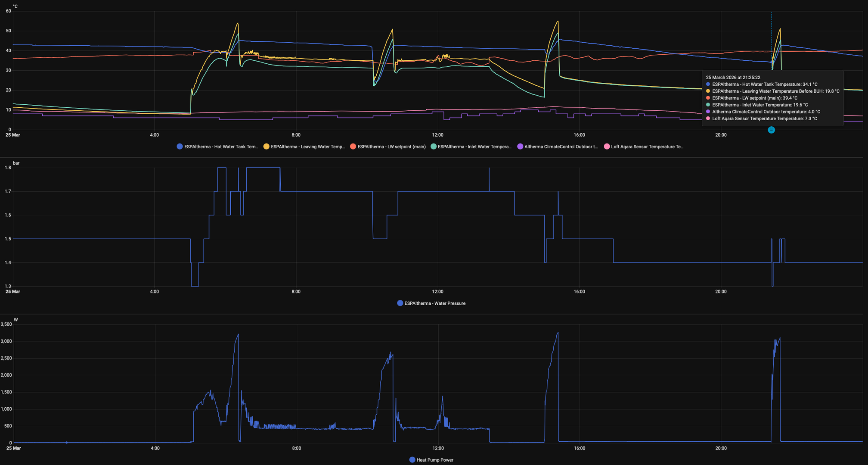The width and height of the screenshot is (868, 465).
Task: Click the pink dot beside Loft Aqara legend
Action: 607,147
